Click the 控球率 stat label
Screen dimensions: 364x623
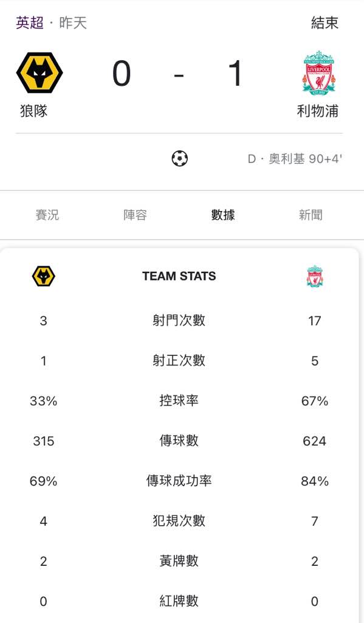tap(179, 400)
